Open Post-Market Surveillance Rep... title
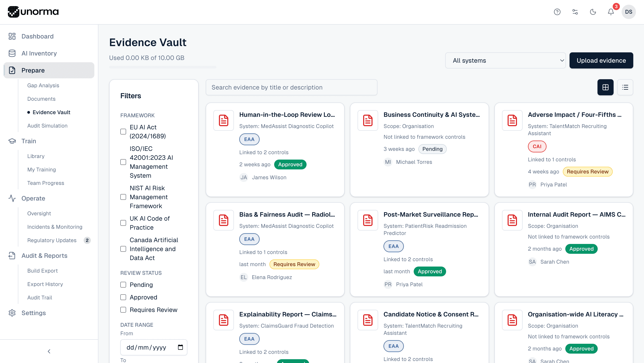Viewport: 644px width, 363px height. coord(430,214)
